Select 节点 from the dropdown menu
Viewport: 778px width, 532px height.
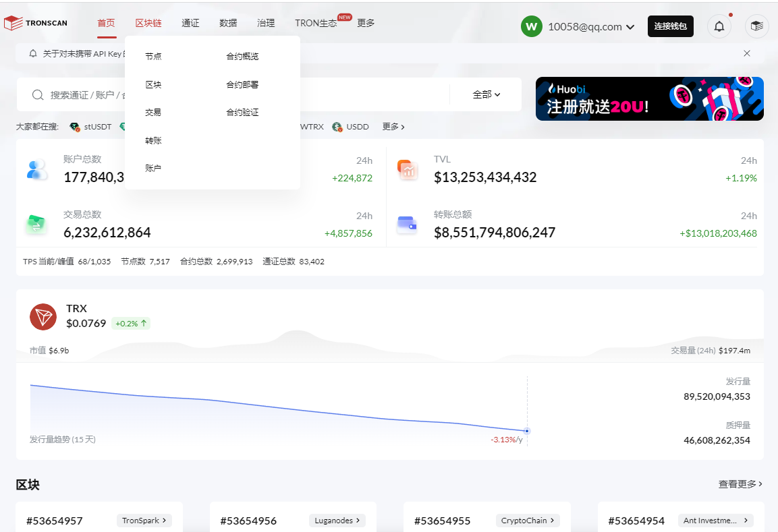click(153, 57)
